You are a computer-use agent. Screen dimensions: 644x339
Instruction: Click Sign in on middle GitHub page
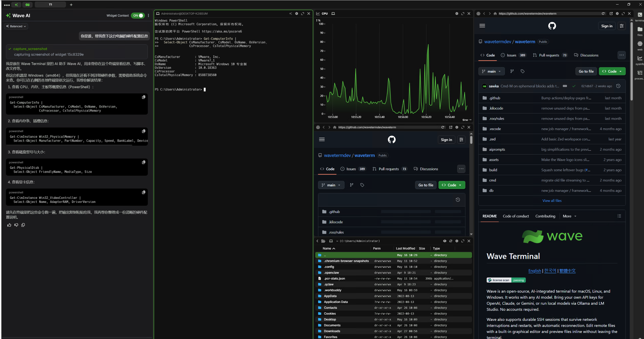click(446, 140)
